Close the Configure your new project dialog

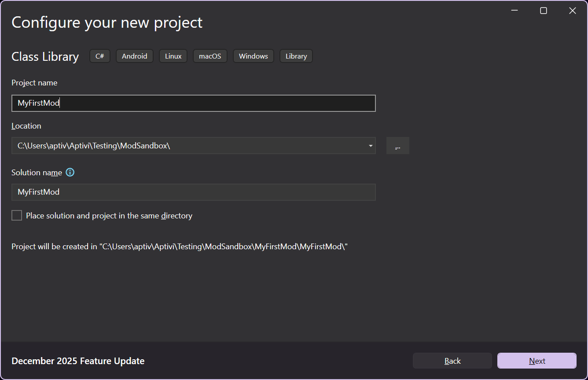click(x=572, y=11)
